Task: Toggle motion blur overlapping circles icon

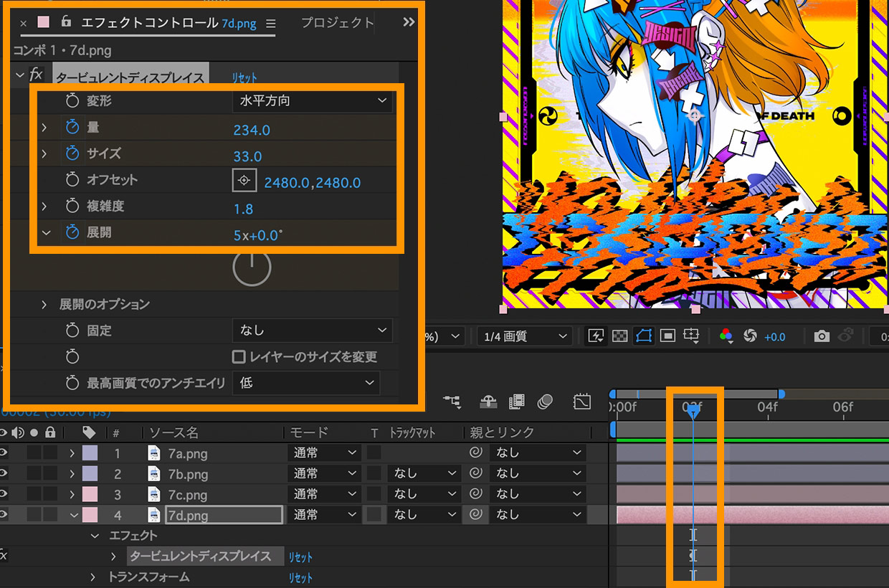Action: (545, 402)
